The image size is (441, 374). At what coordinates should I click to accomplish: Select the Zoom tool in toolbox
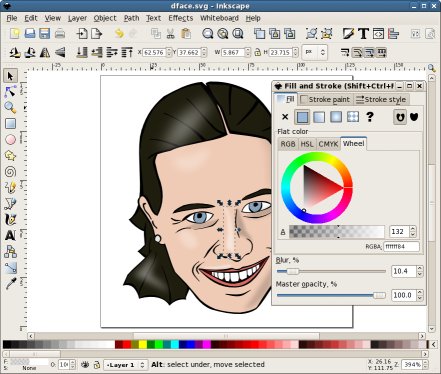[x=10, y=107]
